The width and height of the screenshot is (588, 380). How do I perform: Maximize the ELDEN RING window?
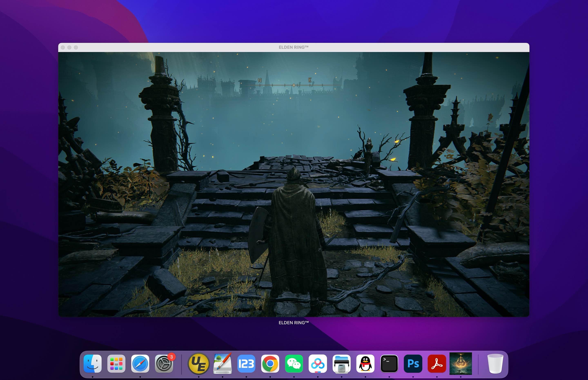(x=76, y=47)
